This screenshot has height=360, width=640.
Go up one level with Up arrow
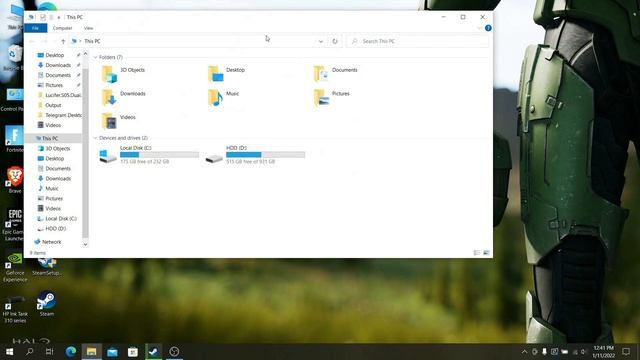tap(63, 41)
